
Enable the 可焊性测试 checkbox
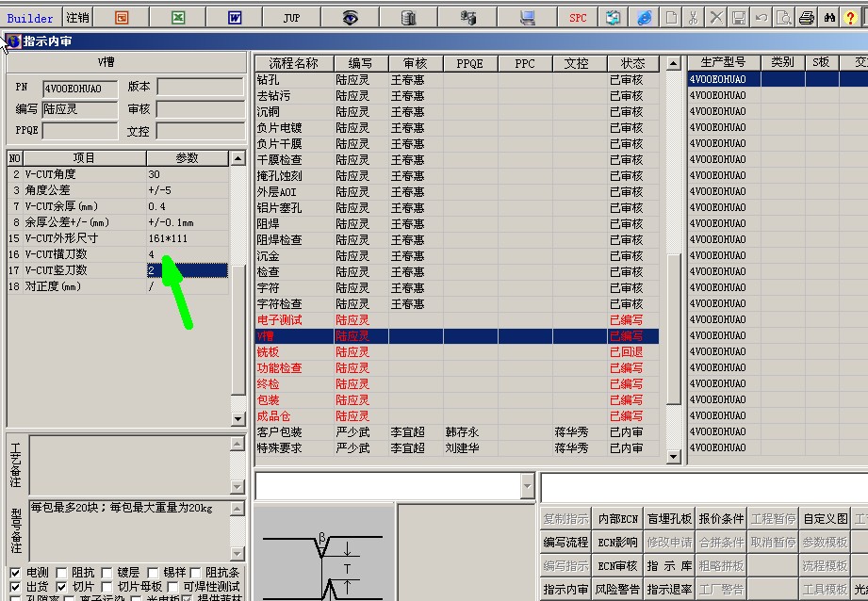(x=172, y=587)
